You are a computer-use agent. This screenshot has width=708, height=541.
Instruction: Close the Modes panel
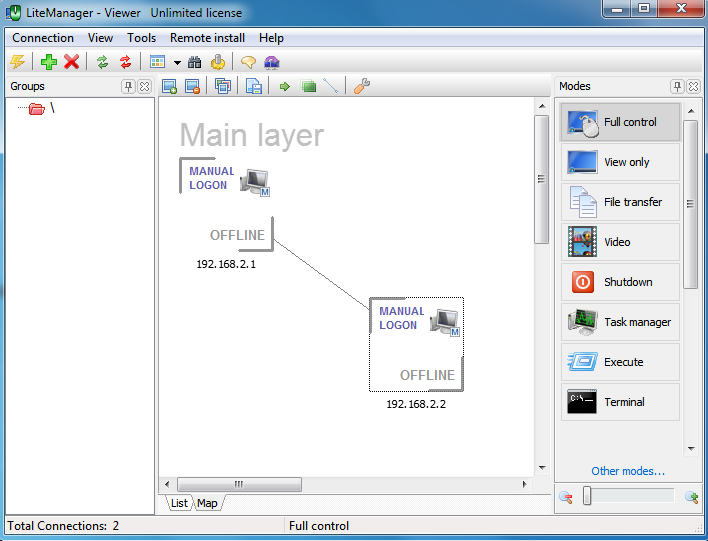coord(693,86)
